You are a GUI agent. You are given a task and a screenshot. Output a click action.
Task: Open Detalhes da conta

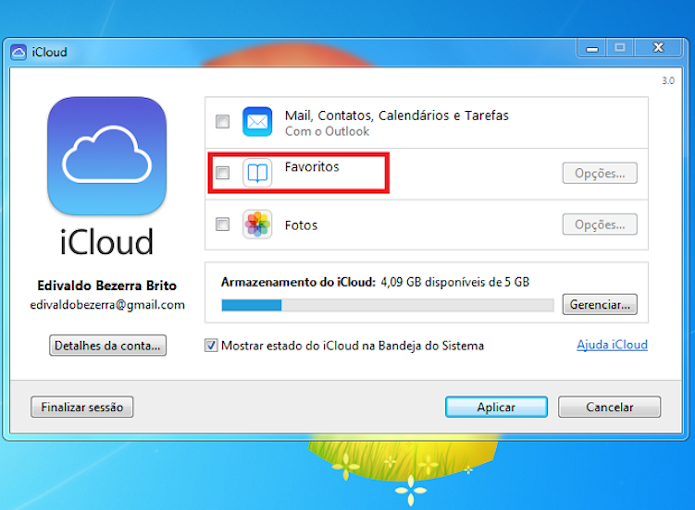tap(108, 345)
